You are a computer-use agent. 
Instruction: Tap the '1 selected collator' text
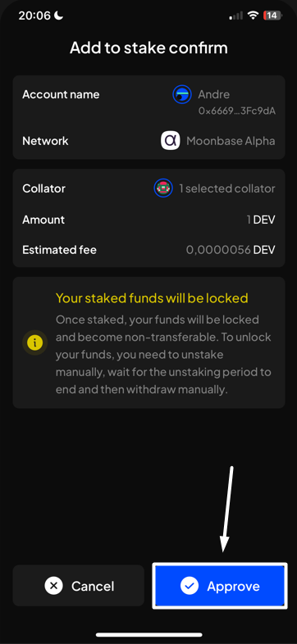[x=227, y=188]
